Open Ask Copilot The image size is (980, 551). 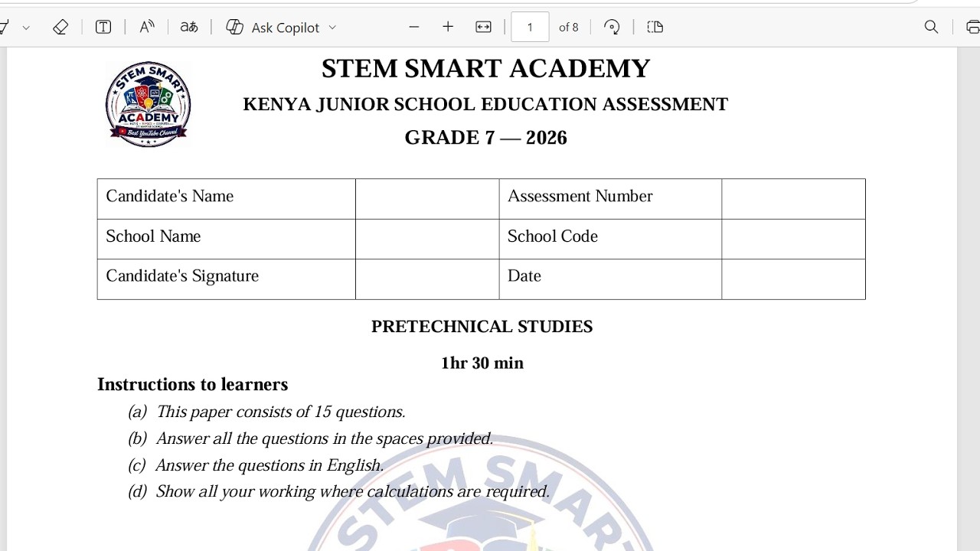tap(273, 28)
